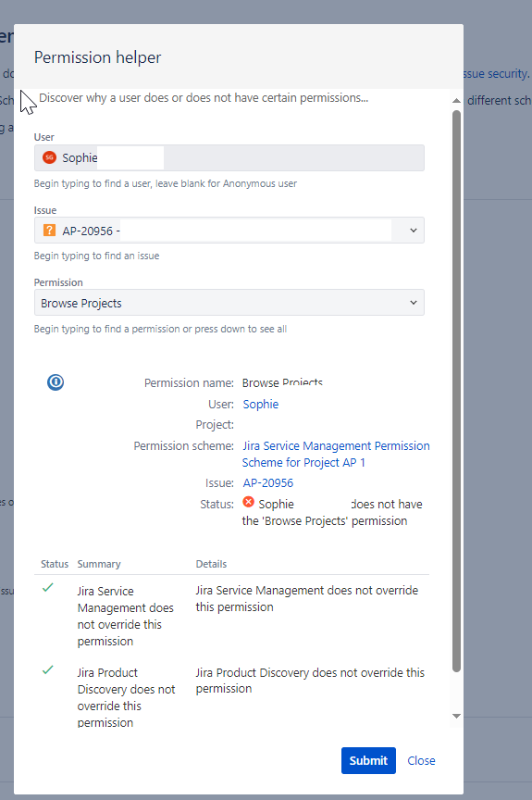
Task: Click the red error status icon
Action: (248, 502)
